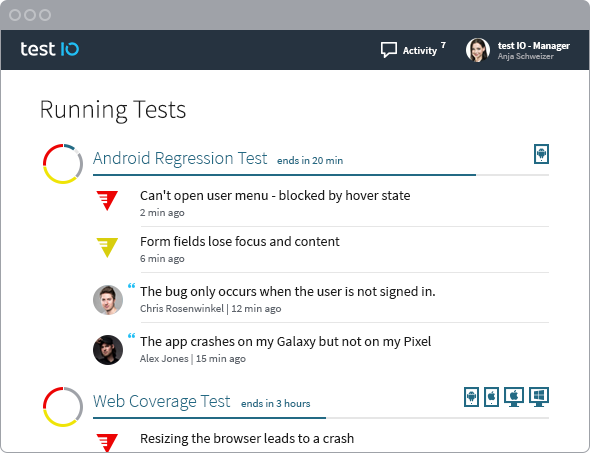Select the Android icon in Web Coverage Test
Image resolution: width=590 pixels, height=453 pixels.
471,397
